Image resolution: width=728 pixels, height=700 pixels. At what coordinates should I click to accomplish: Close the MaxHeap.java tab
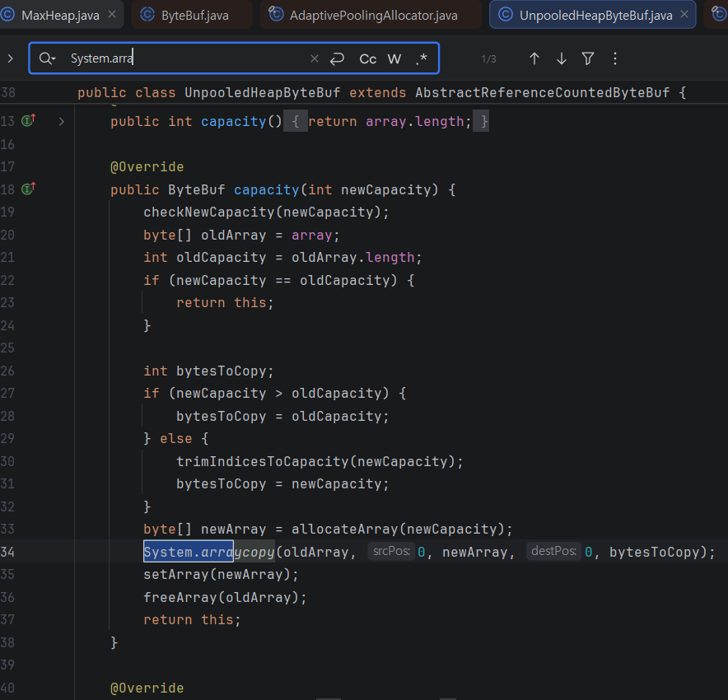click(x=112, y=15)
